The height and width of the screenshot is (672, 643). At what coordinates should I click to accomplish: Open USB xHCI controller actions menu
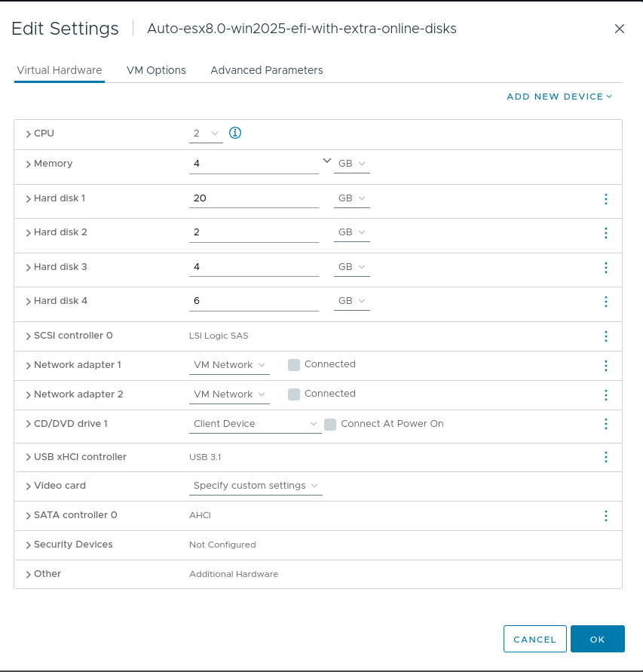click(606, 457)
